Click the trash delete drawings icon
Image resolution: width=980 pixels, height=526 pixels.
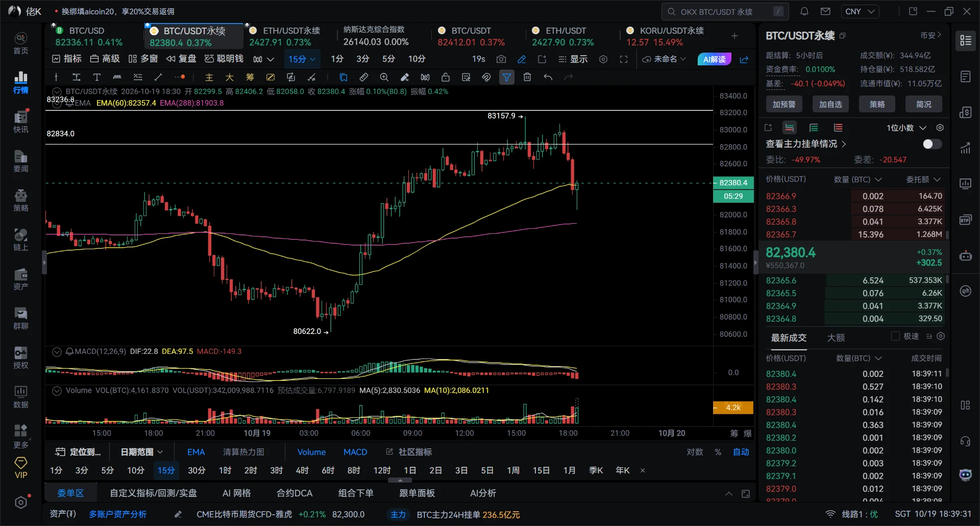tap(527, 77)
